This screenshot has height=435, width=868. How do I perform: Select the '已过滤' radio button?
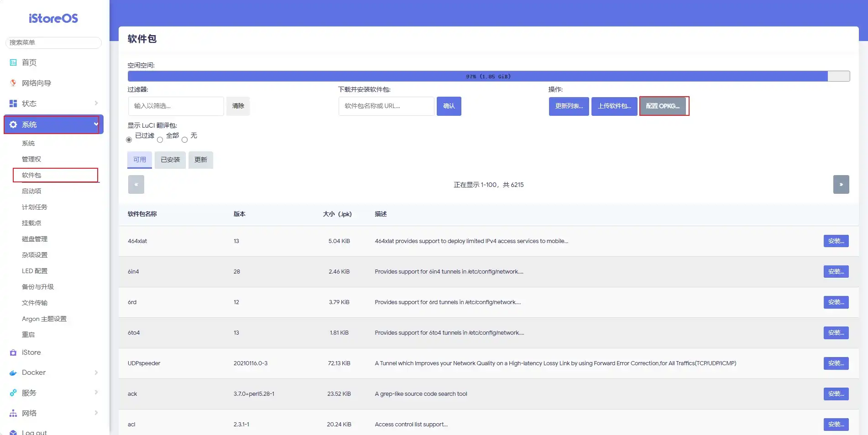[129, 140]
